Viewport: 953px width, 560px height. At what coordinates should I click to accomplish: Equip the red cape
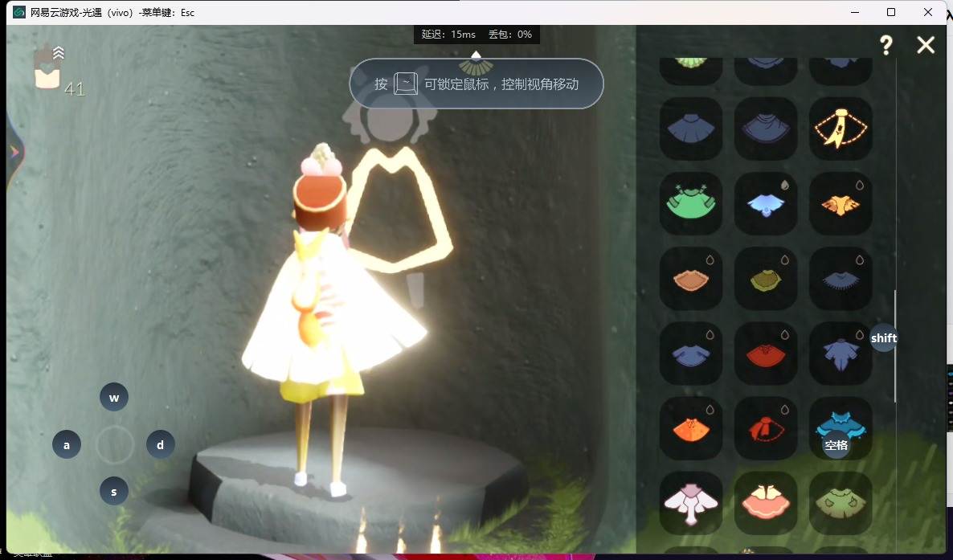click(766, 354)
